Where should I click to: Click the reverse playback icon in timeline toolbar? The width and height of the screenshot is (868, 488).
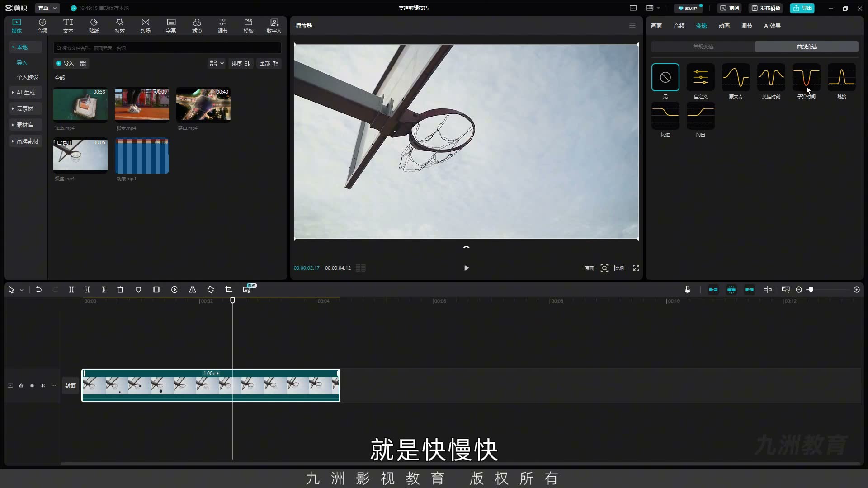click(x=175, y=290)
